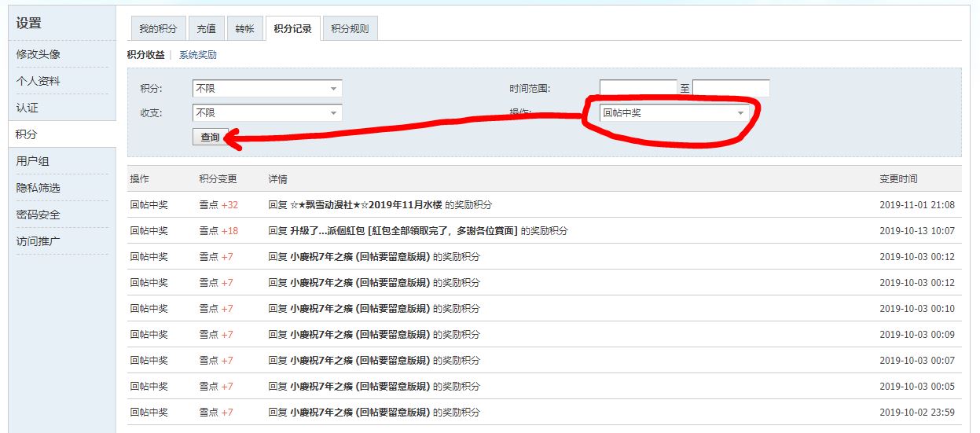The height and width of the screenshot is (433, 980).
Task: Open 用户组 sidebar item
Action: 33,161
